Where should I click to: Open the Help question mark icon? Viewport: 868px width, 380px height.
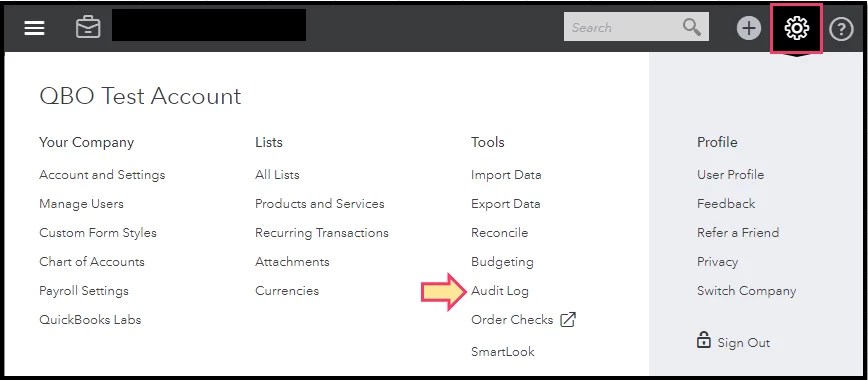(841, 28)
